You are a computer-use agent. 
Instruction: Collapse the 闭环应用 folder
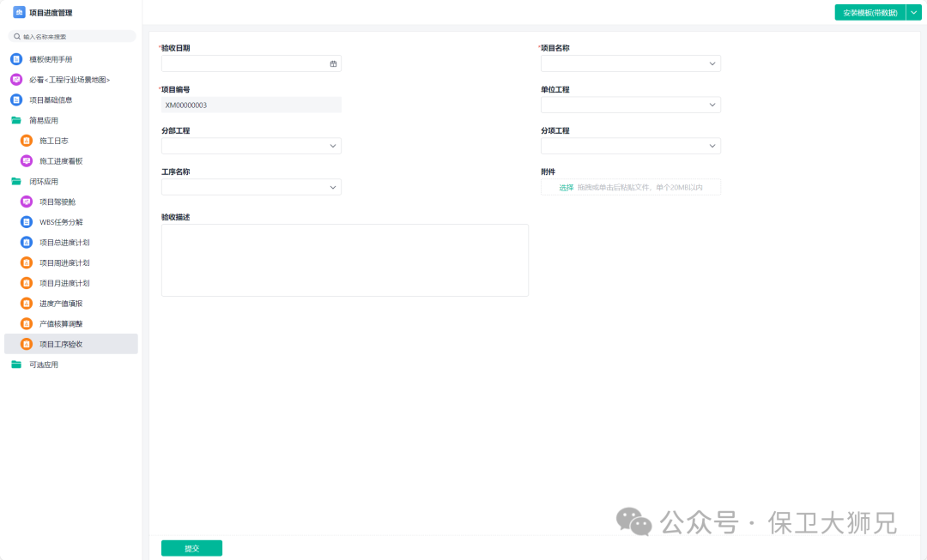pyautogui.click(x=16, y=181)
